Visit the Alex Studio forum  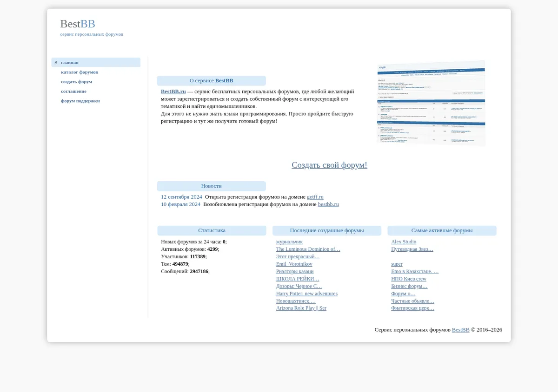[x=404, y=242]
